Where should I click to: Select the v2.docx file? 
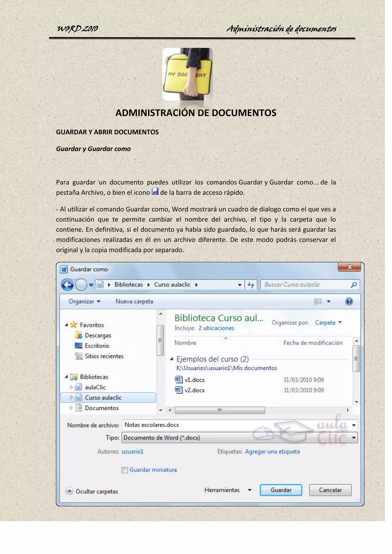click(x=194, y=390)
